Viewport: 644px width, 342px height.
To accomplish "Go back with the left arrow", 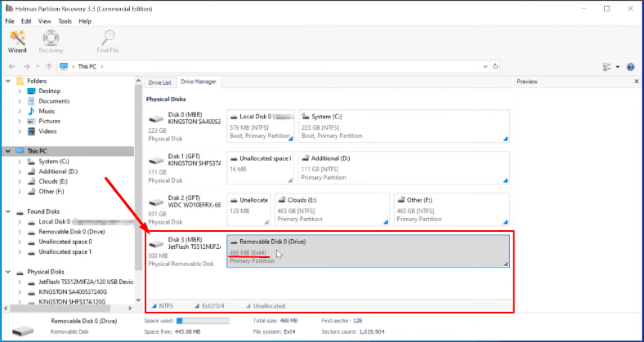I will coord(12,66).
